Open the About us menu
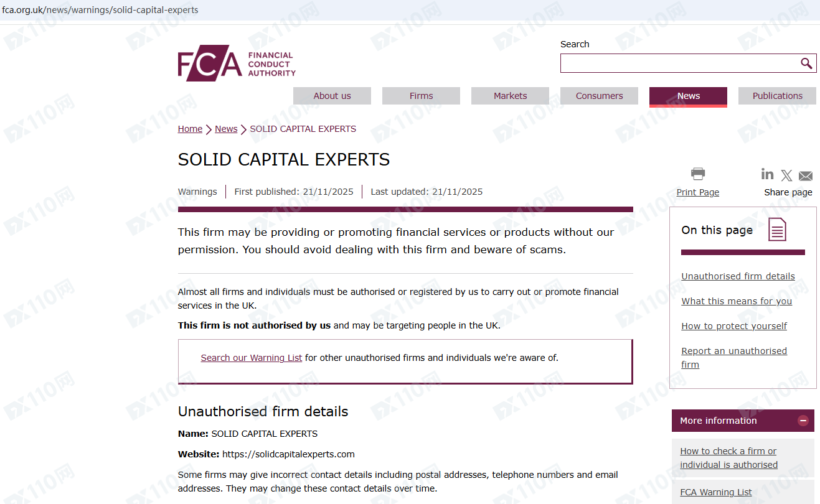The height and width of the screenshot is (504, 820). click(x=332, y=96)
